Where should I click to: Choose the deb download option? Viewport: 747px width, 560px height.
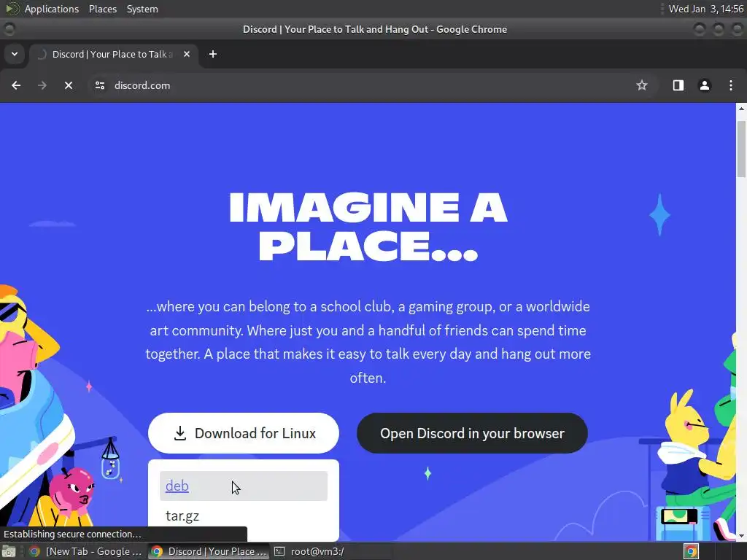point(244,486)
